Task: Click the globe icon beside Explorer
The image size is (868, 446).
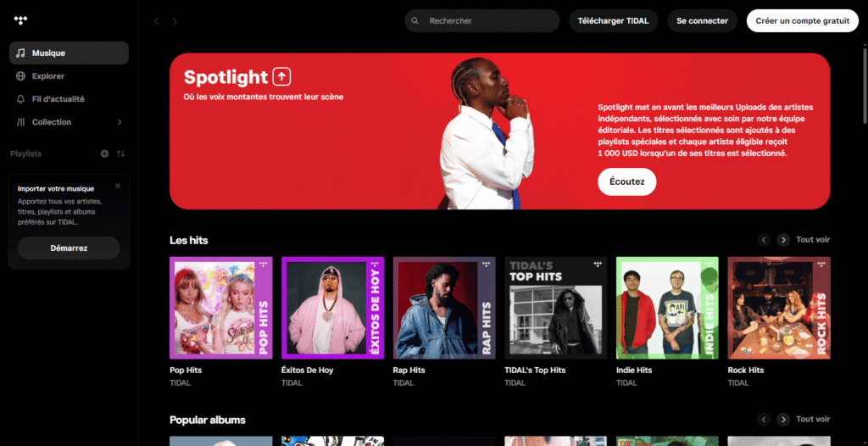Action: [20, 76]
